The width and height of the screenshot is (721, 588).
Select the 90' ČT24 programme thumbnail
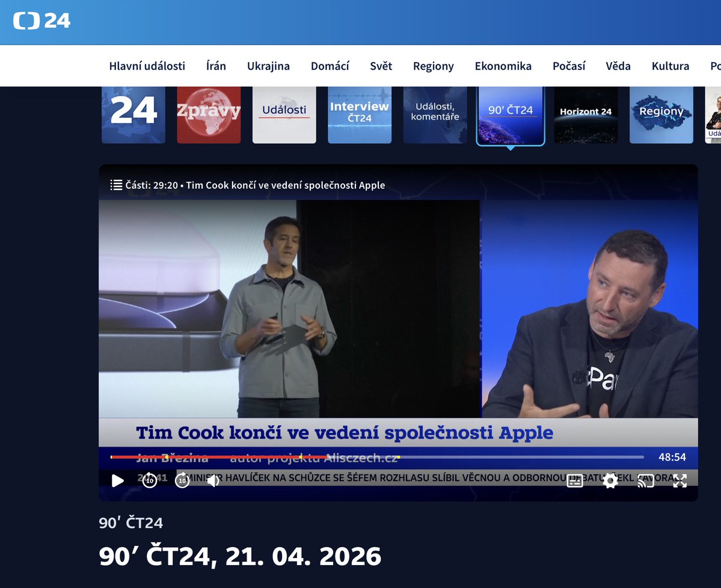(511, 115)
